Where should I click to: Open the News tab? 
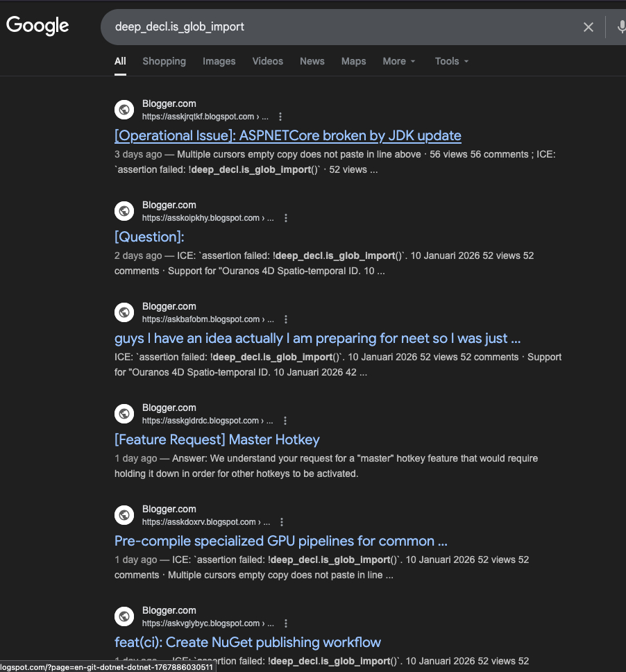(x=312, y=61)
